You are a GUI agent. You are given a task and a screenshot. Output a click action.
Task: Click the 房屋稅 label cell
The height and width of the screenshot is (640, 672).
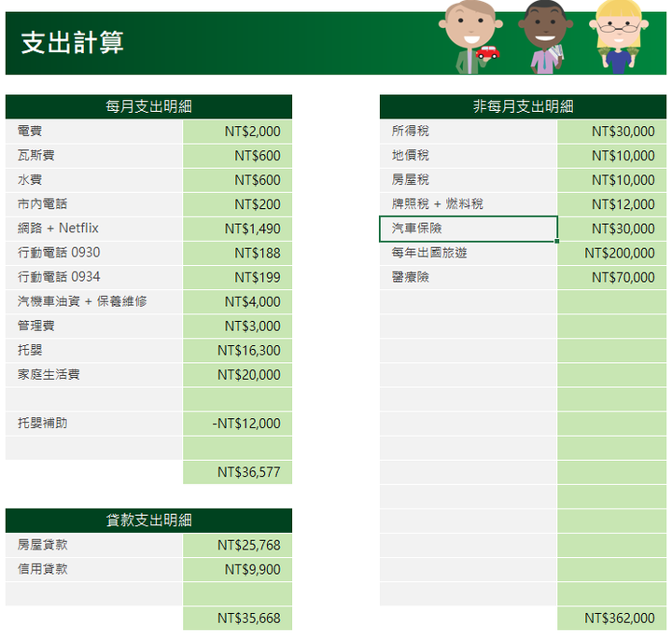point(469,180)
